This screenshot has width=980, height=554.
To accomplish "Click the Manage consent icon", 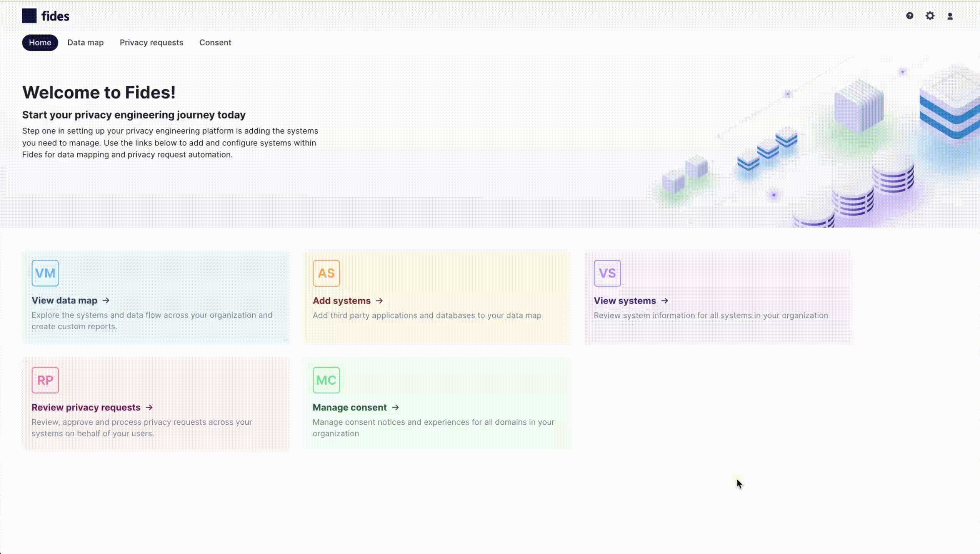I will [x=326, y=380].
